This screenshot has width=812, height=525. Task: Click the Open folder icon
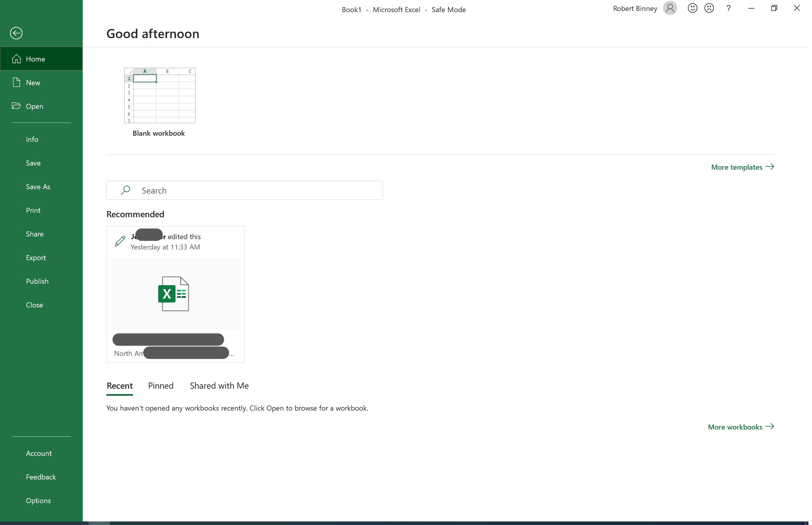16,106
